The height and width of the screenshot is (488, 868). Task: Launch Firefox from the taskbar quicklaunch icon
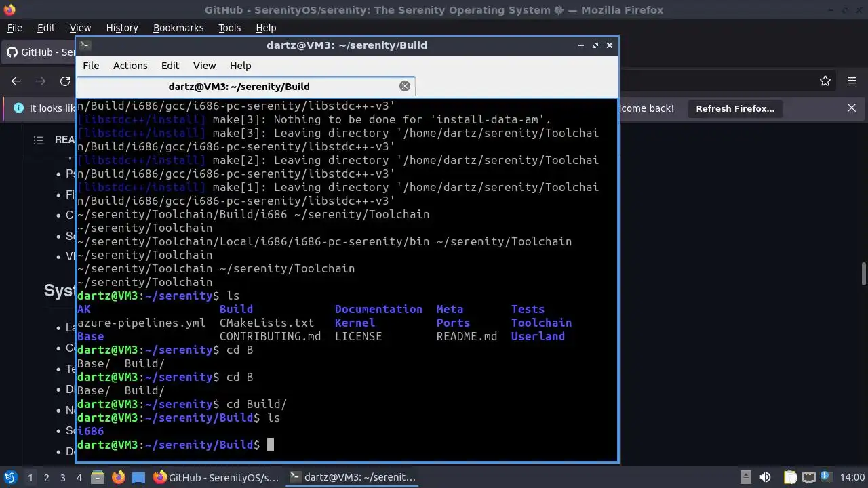pyautogui.click(x=118, y=477)
